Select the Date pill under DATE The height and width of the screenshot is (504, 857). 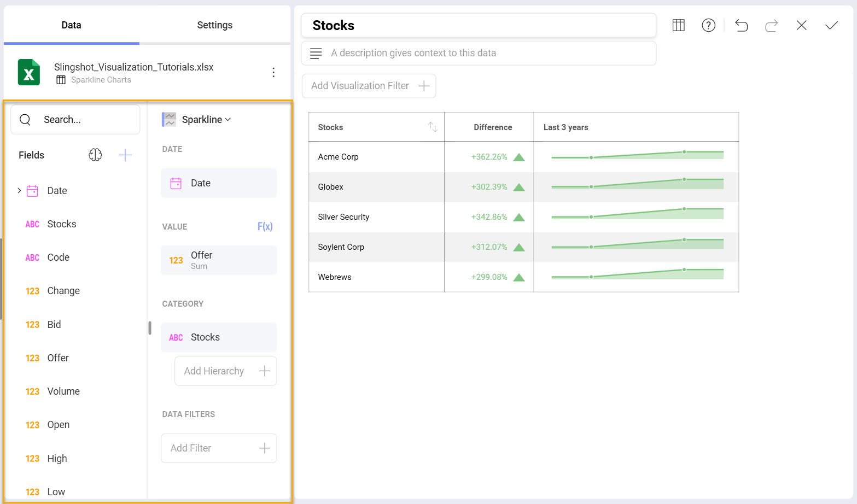[x=219, y=183]
